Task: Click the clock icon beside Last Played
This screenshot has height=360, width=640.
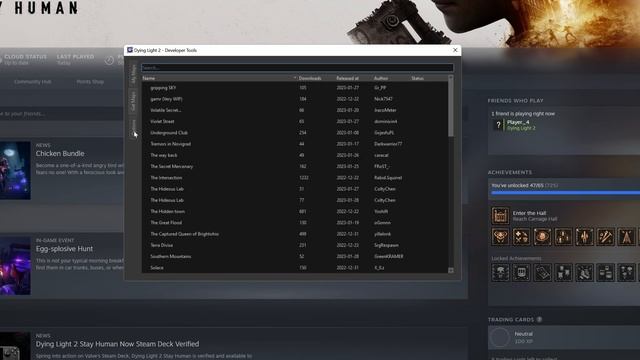Action: click(x=109, y=60)
